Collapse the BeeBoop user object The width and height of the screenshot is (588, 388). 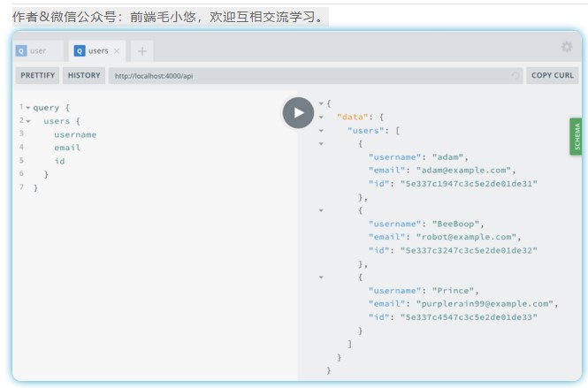321,210
